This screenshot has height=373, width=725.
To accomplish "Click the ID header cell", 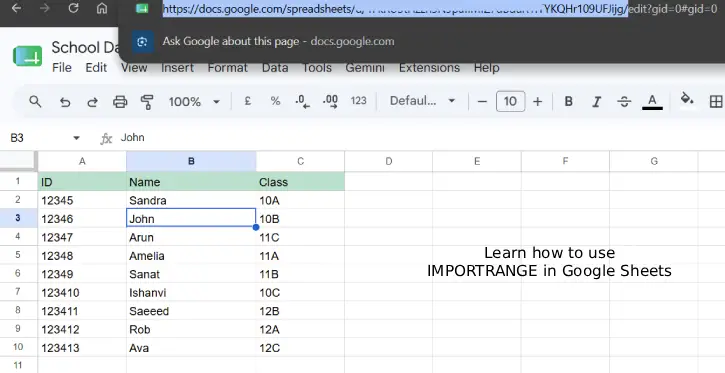I will coord(82,181).
